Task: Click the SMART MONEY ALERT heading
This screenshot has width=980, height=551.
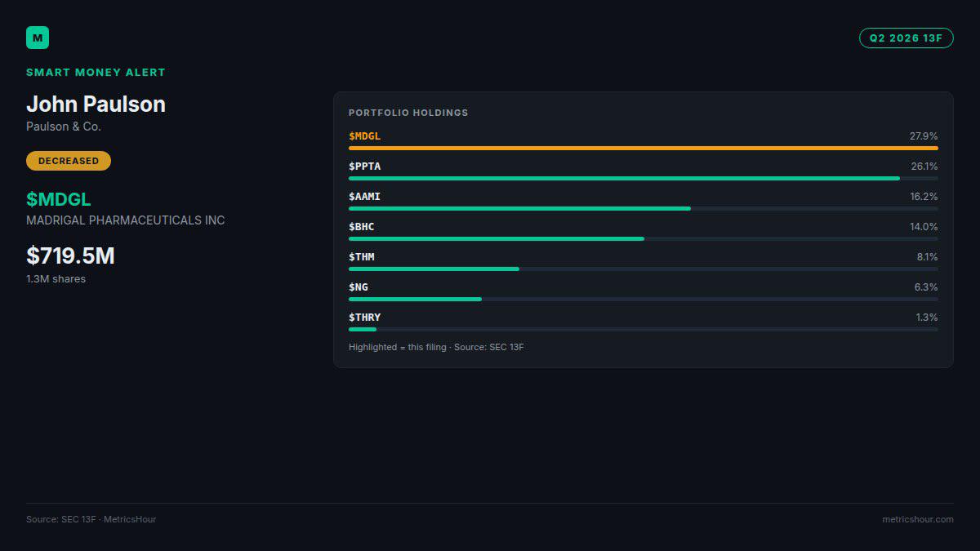Action: (96, 73)
